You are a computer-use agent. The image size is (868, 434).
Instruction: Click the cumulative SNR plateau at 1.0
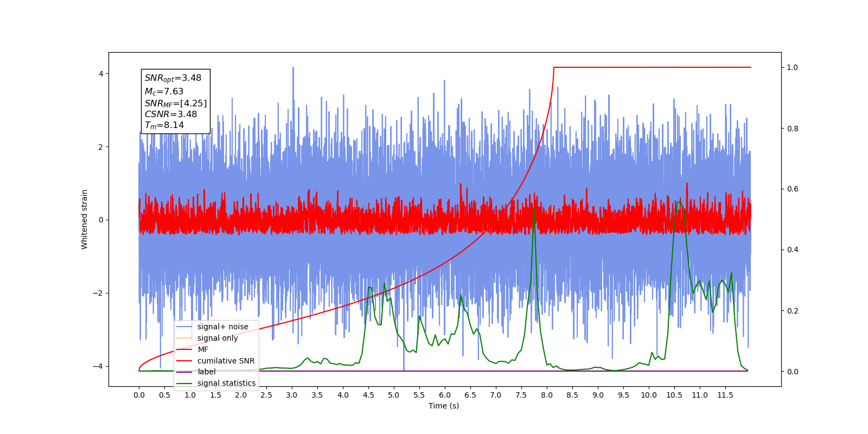(x=652, y=67)
